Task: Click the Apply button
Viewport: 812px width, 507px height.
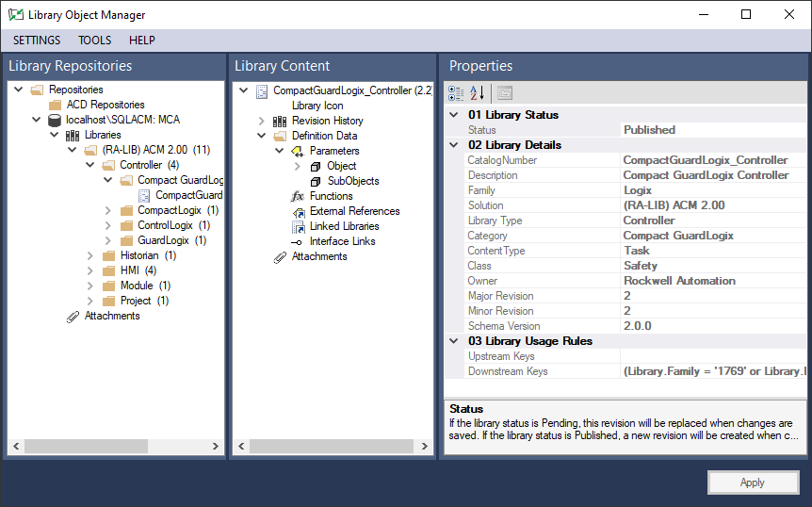Action: pos(753,482)
